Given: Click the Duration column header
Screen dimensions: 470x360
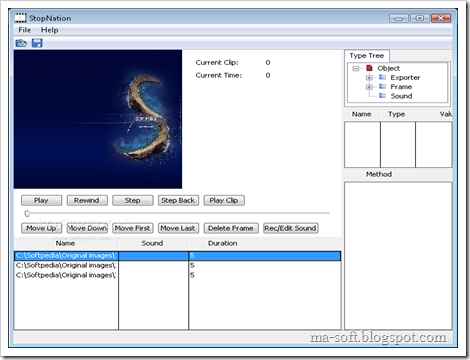Looking at the screenshot, I should click(223, 243).
